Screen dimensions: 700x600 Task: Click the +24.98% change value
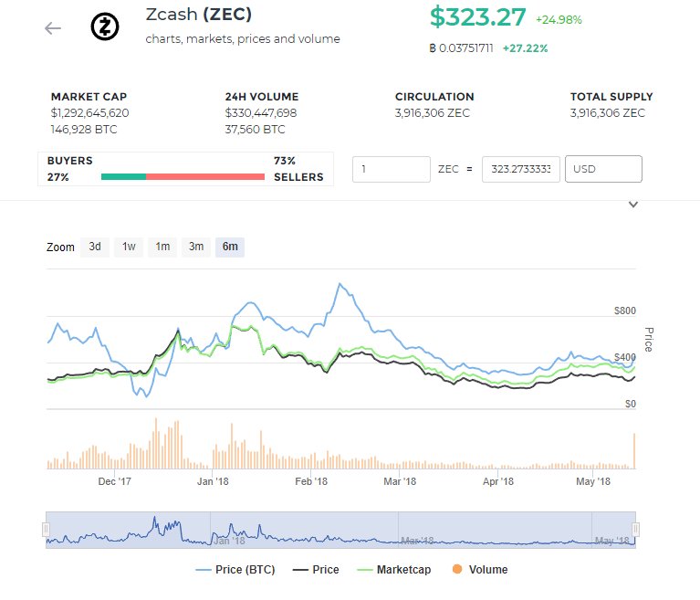click(x=559, y=20)
